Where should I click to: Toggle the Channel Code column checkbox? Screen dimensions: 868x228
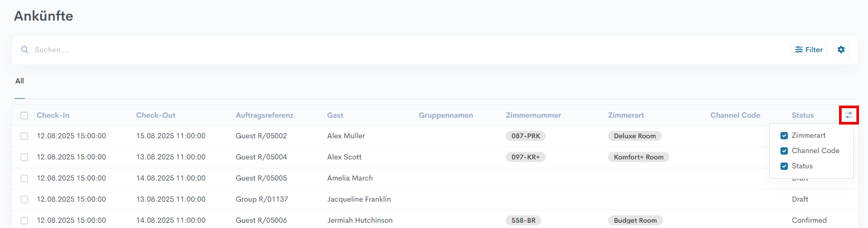784,151
